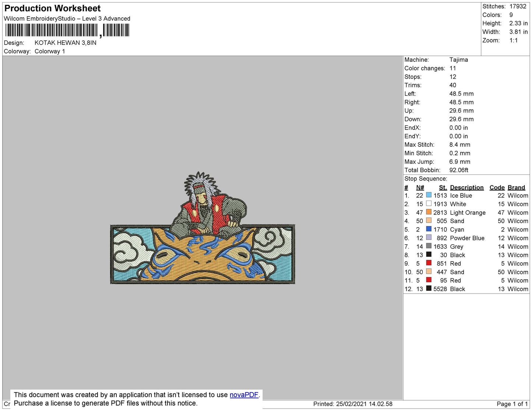
Task: Select the White color swatch
Action: point(429,203)
